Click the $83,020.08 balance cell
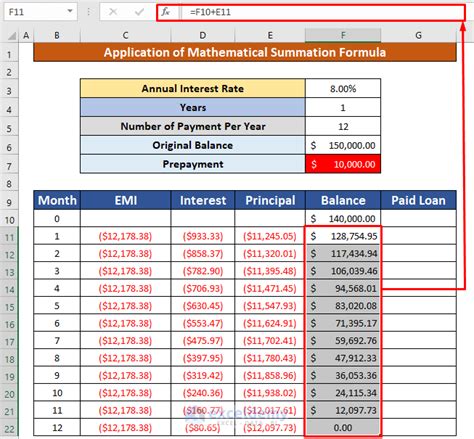 343,306
